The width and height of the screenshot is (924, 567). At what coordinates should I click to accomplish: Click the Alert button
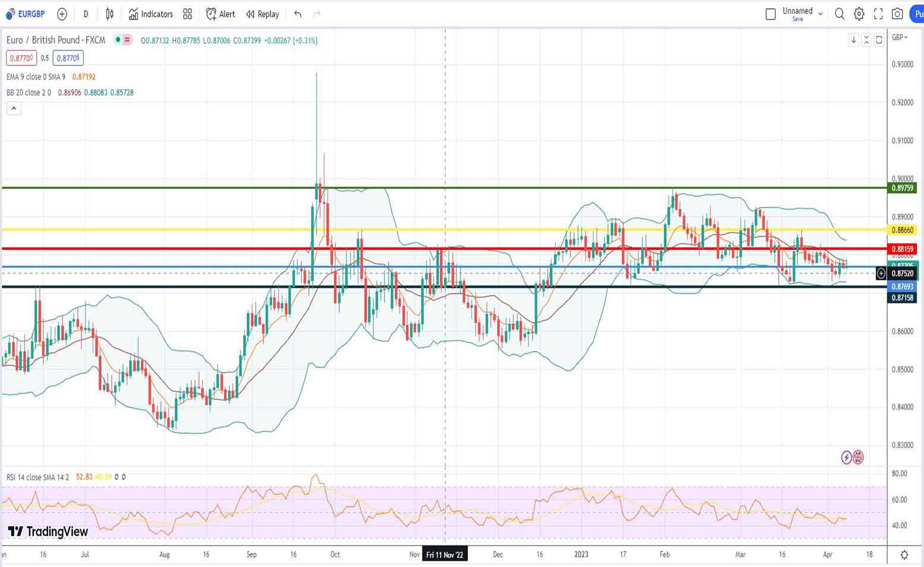pyautogui.click(x=220, y=14)
